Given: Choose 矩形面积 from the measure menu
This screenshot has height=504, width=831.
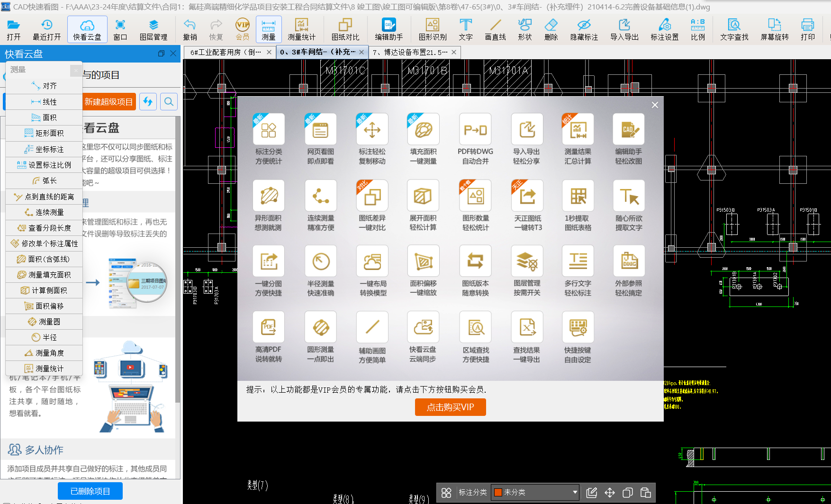Looking at the screenshot, I should point(44,133).
